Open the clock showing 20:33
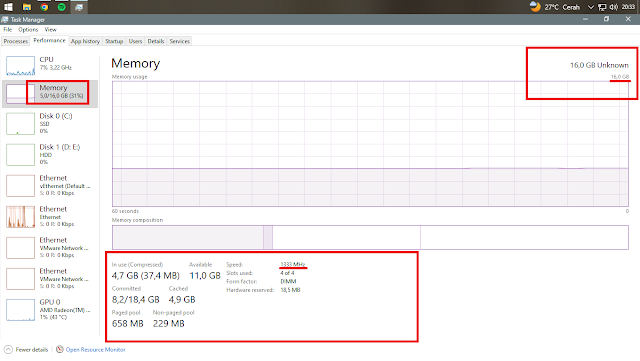This screenshot has width=640, height=361. point(628,7)
